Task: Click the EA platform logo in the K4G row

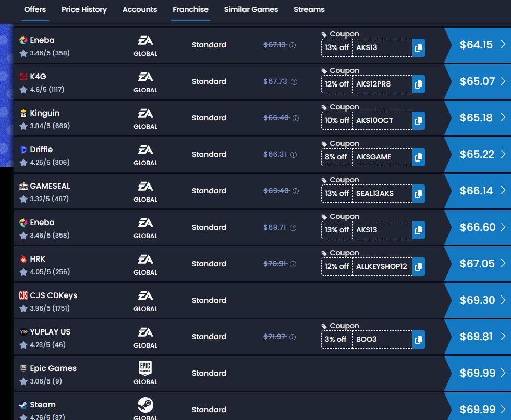Action: (145, 77)
